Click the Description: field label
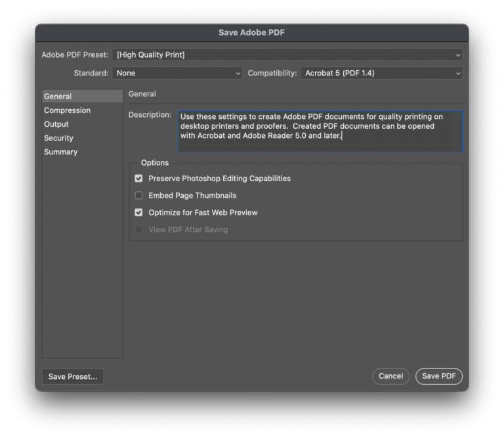This screenshot has width=504, height=438. pos(150,115)
